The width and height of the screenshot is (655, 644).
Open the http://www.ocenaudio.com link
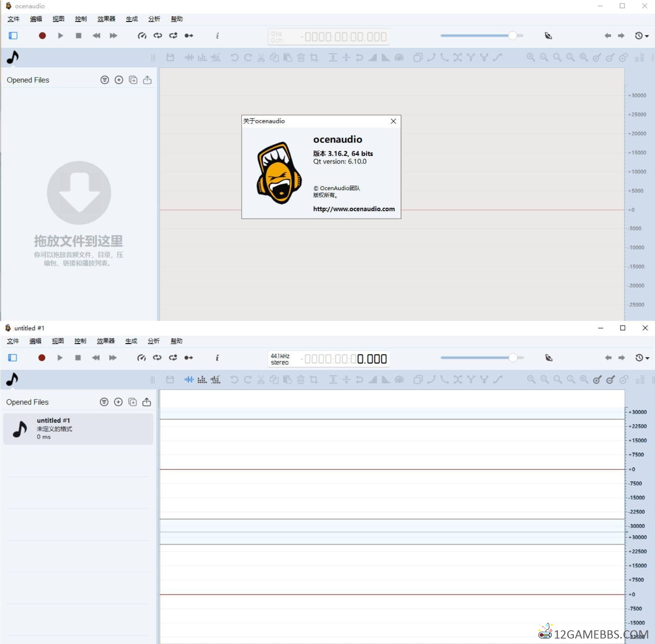[354, 209]
